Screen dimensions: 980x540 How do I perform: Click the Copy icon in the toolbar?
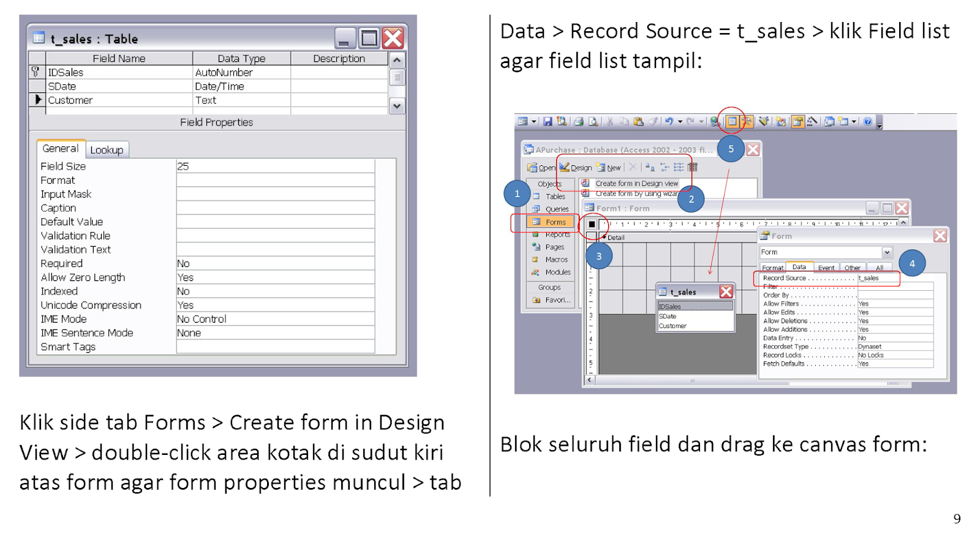[x=624, y=121]
